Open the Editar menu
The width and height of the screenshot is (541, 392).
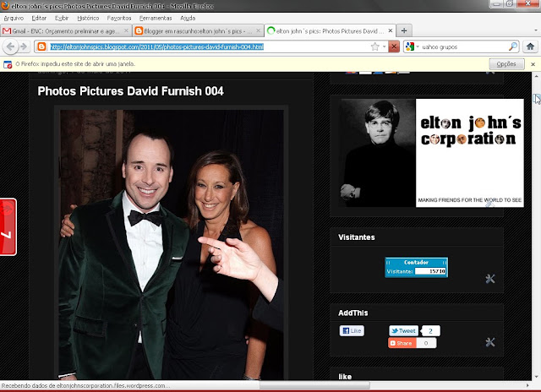click(39, 18)
